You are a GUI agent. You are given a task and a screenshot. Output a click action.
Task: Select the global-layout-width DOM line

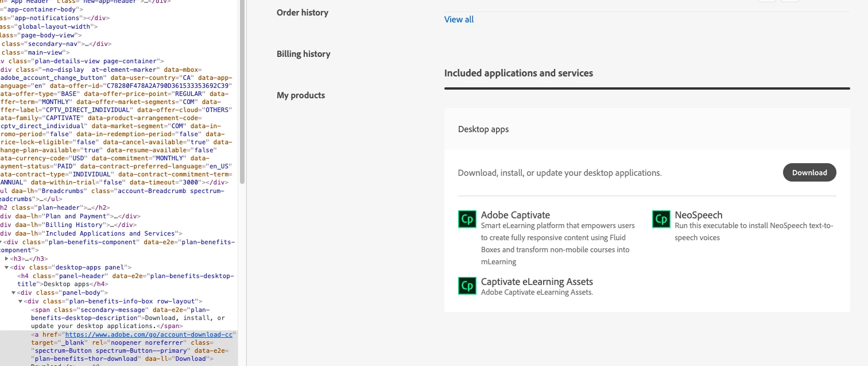click(x=49, y=26)
